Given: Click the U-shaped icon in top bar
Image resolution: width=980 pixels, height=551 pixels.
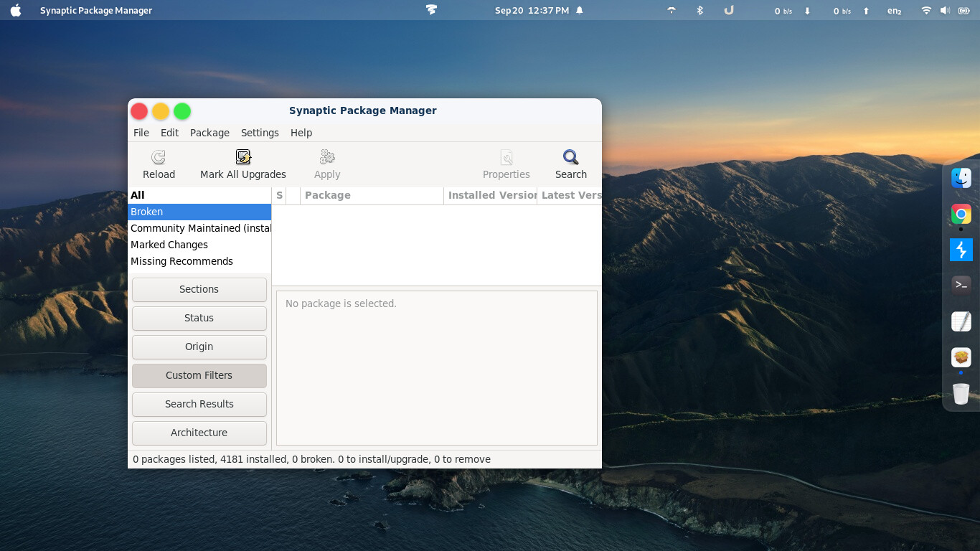Looking at the screenshot, I should [x=729, y=10].
